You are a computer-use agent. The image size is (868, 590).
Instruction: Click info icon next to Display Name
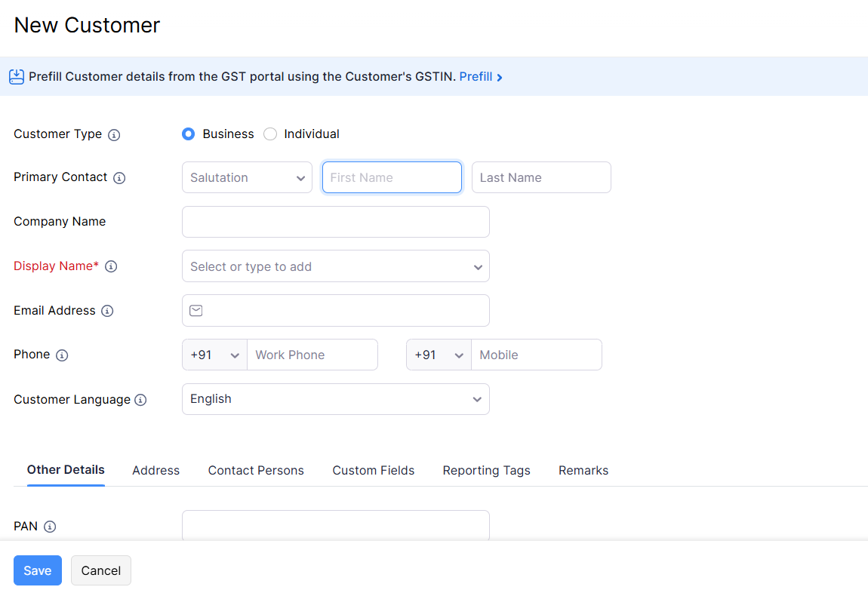111,266
